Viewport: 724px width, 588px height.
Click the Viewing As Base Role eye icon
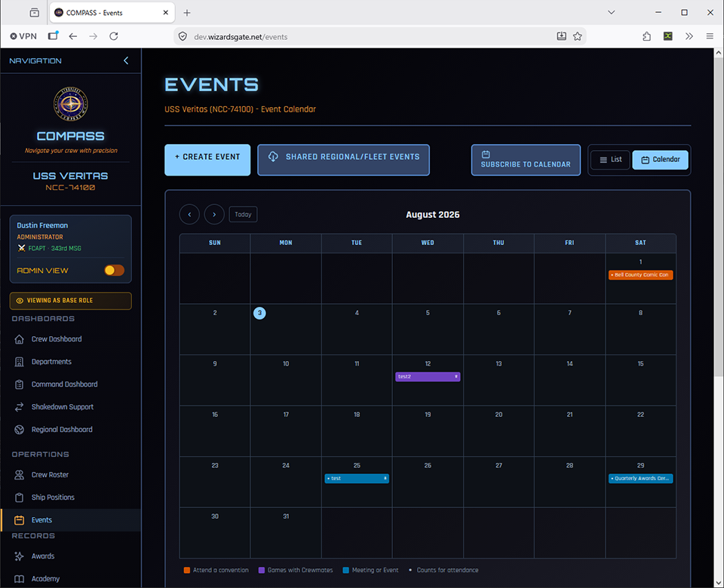pyautogui.click(x=20, y=301)
